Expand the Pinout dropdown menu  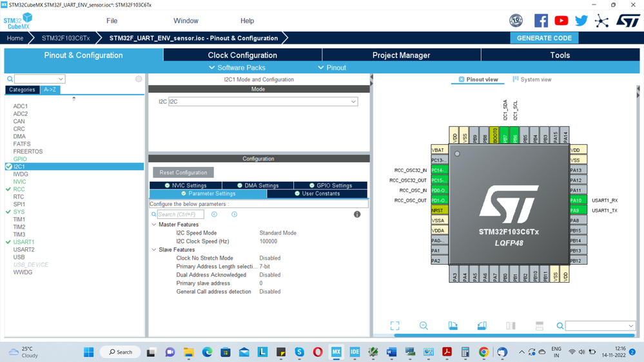(x=332, y=68)
